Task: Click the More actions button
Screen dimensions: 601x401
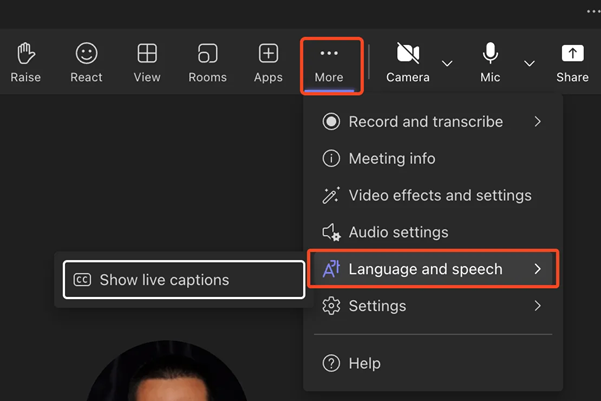Action: [329, 63]
